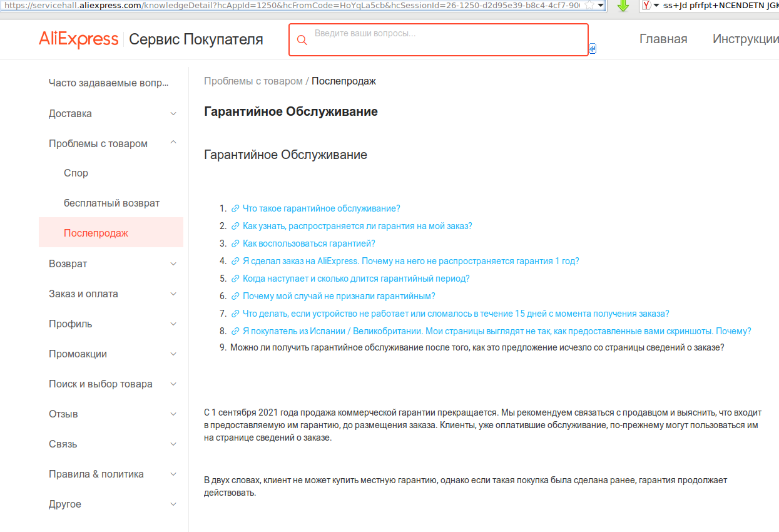Expand the Профиль sidebar section
This screenshot has width=779, height=532.
(x=173, y=324)
